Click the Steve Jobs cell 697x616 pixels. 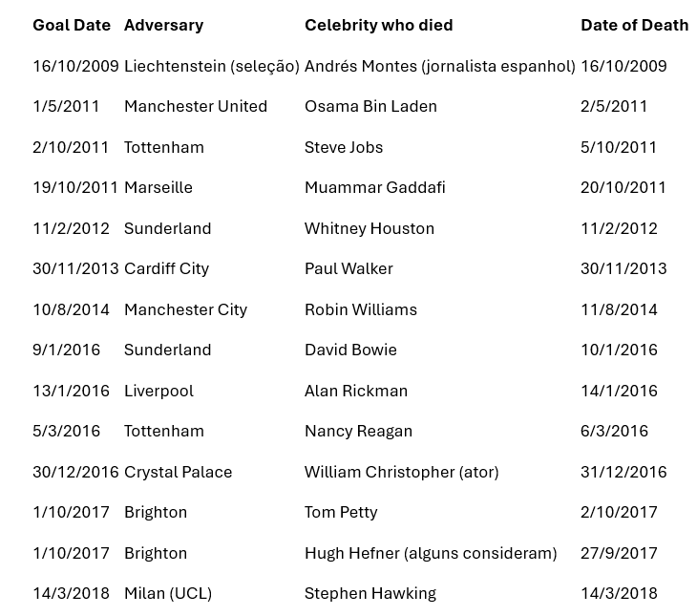[344, 147]
